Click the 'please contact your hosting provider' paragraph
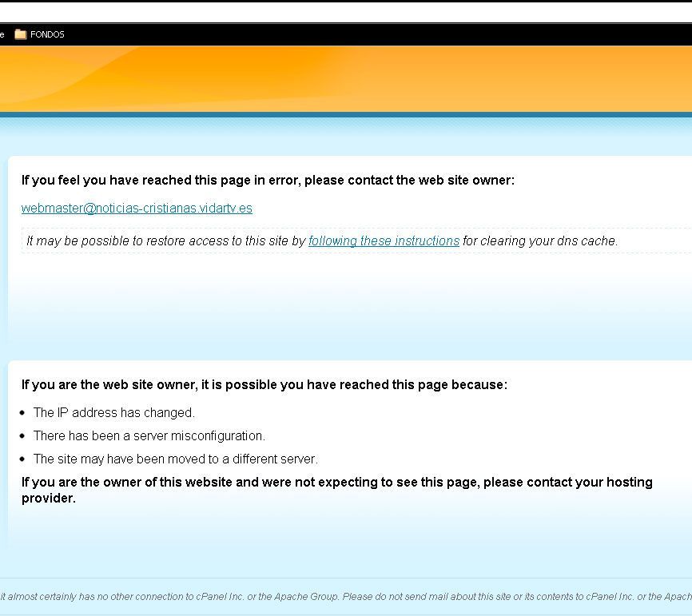This screenshot has height=616, width=692. coord(337,490)
